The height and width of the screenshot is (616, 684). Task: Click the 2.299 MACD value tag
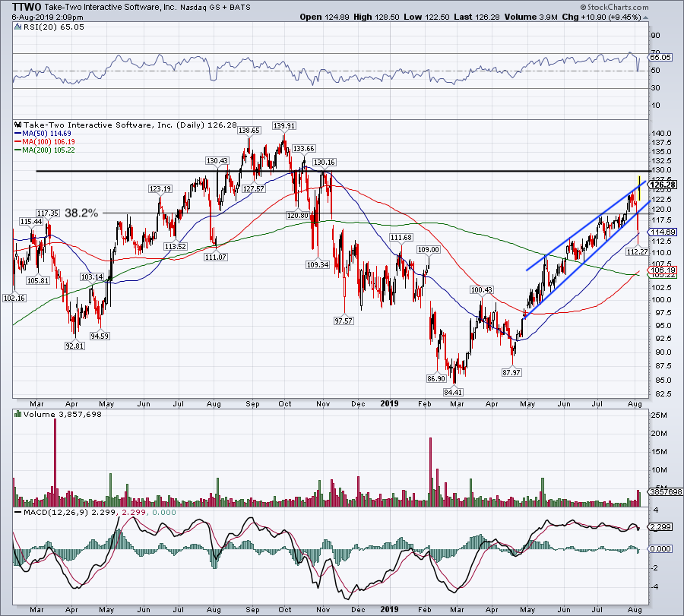660,527
